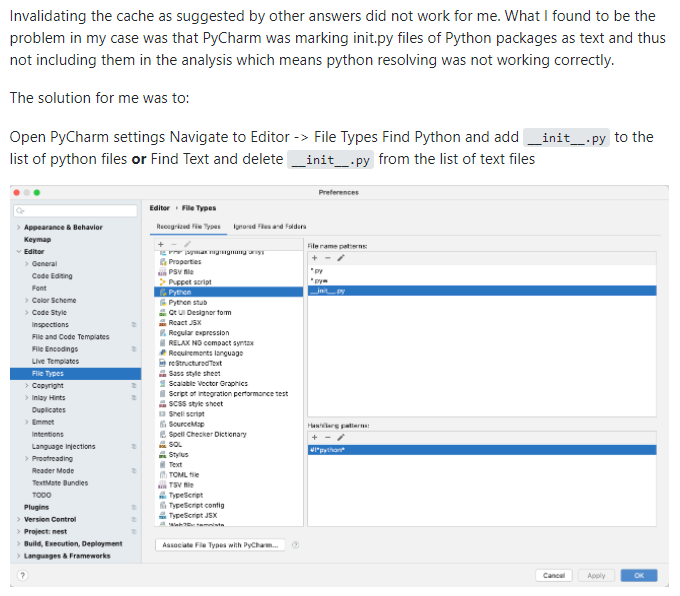Click the Puppet script file icon
Viewport: 680px width, 596px height.
point(163,282)
